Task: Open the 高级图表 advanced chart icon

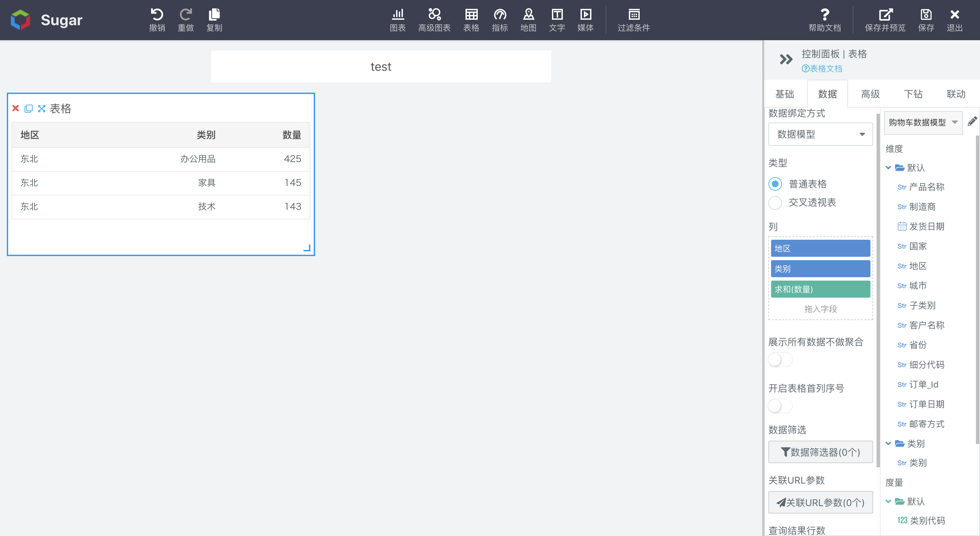Action: click(x=434, y=14)
